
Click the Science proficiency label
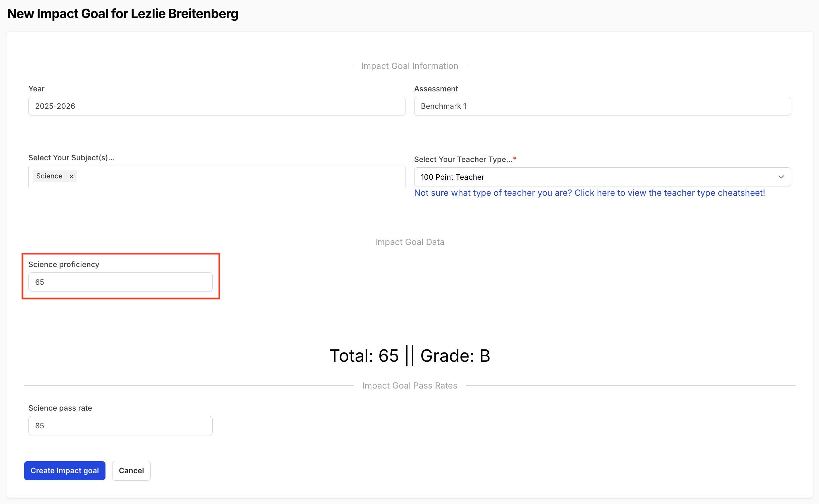(64, 264)
